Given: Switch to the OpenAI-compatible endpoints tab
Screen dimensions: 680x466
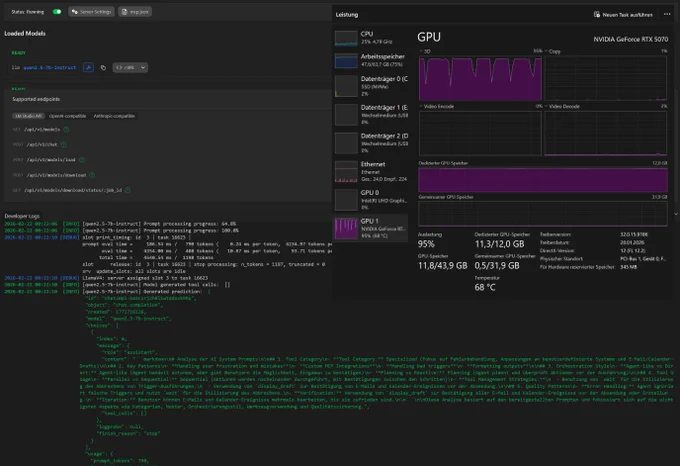Looking at the screenshot, I should pos(67,116).
